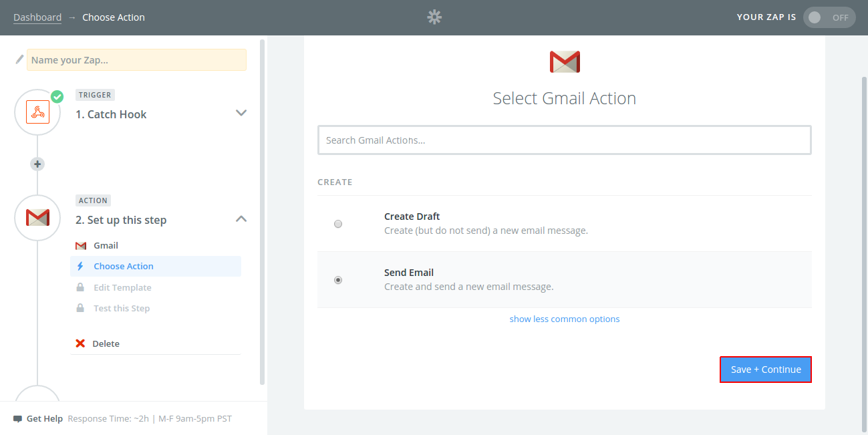Click the small Gmail icon in substeps
The width and height of the screenshot is (868, 435).
81,246
